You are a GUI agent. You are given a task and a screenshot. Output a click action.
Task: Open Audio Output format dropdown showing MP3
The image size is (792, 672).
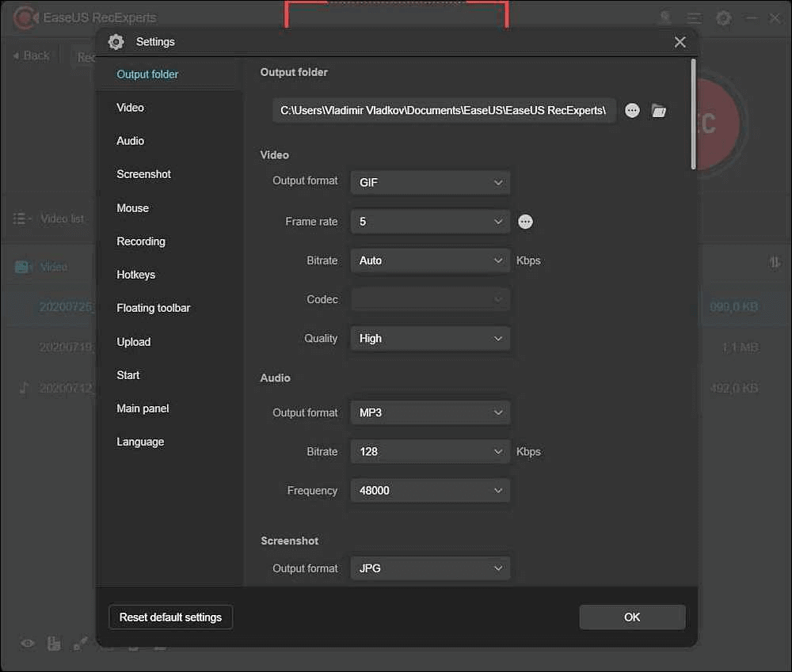click(430, 412)
